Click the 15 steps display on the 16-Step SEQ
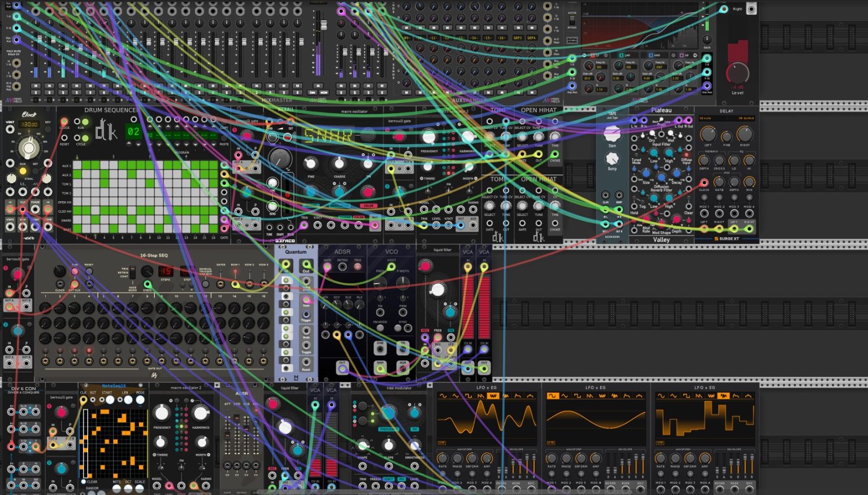This screenshot has height=495, width=868. (x=165, y=271)
